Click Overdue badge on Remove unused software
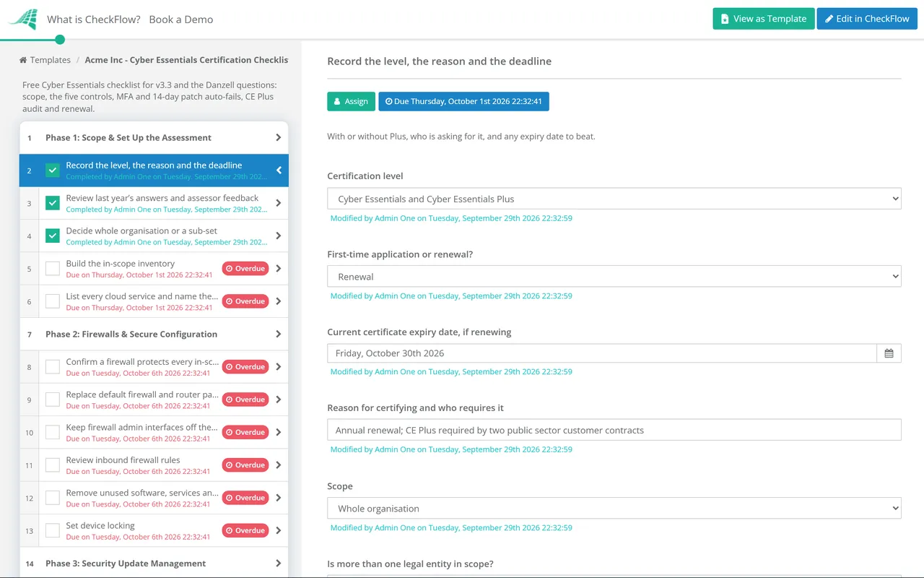Image resolution: width=924 pixels, height=578 pixels. coord(245,498)
